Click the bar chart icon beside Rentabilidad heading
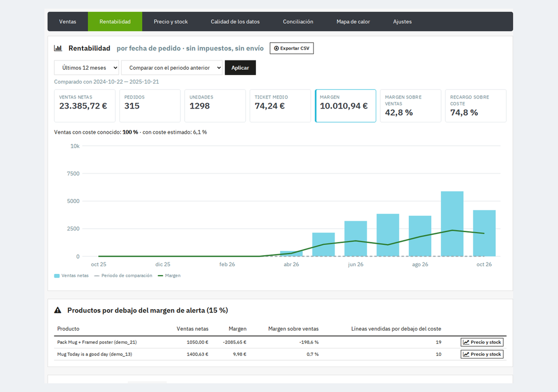Image resolution: width=558 pixels, height=392 pixels. 58,48
